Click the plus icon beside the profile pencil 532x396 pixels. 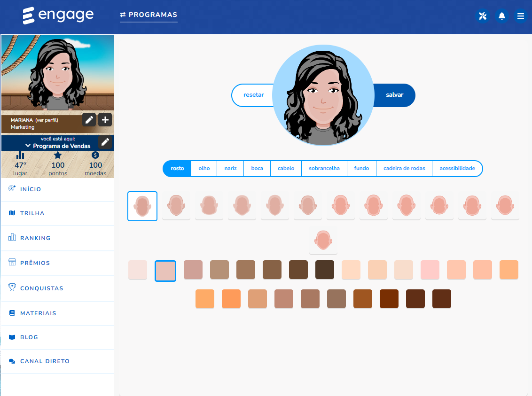(105, 120)
